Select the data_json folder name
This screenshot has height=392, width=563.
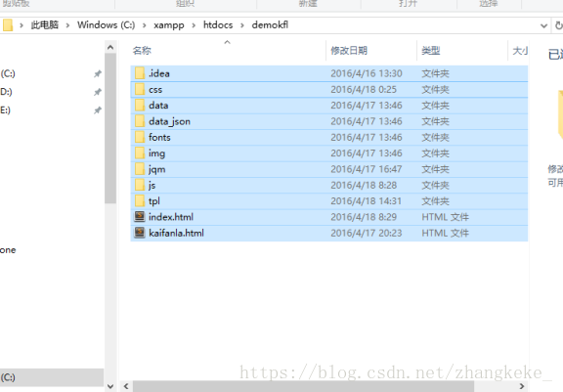click(169, 121)
